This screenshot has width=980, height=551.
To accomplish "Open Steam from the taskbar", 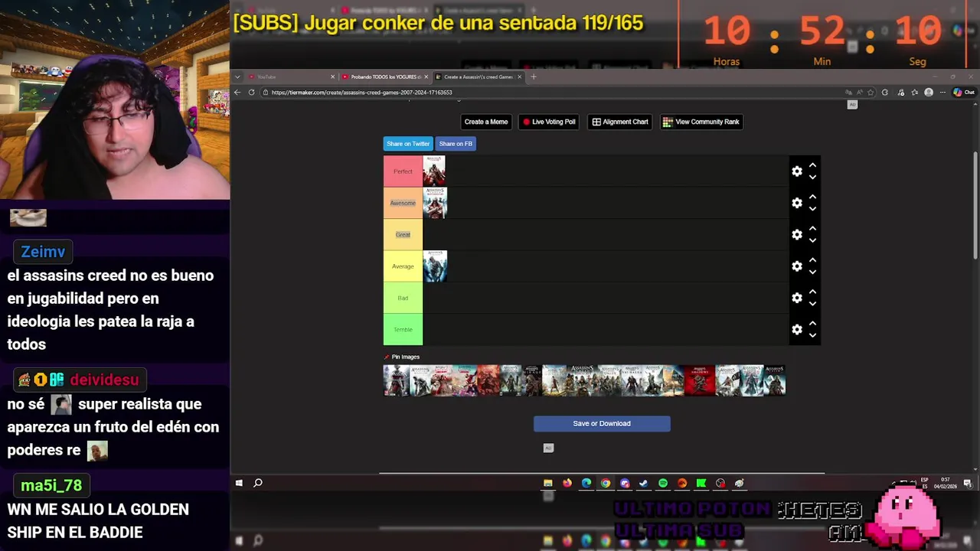I will tap(644, 483).
